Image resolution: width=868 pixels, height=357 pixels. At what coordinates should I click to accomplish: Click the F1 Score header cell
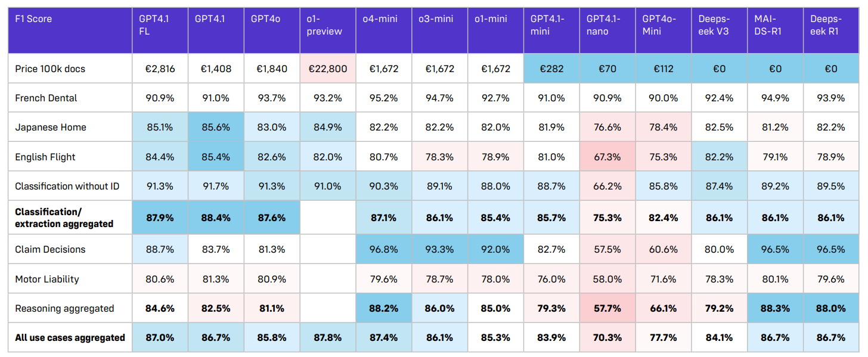coord(33,19)
